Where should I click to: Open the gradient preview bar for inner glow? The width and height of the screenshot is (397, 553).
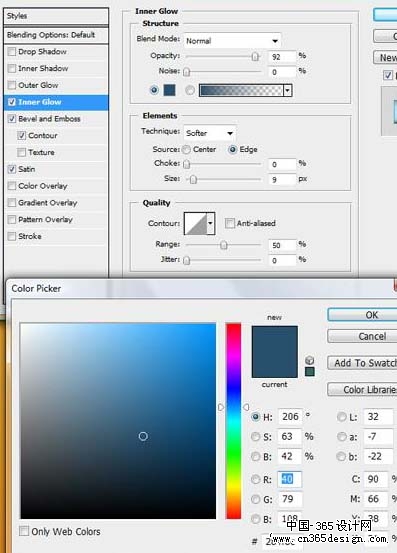click(241, 90)
